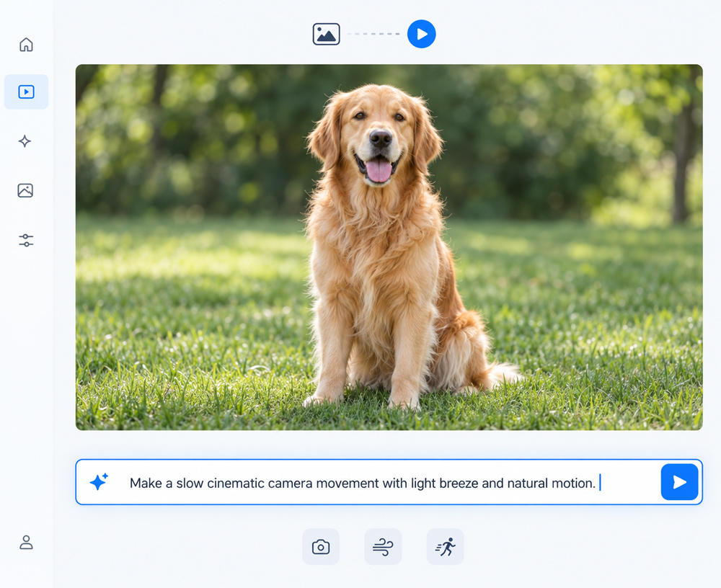
Task: Select the source image step icon at top
Action: click(x=326, y=34)
